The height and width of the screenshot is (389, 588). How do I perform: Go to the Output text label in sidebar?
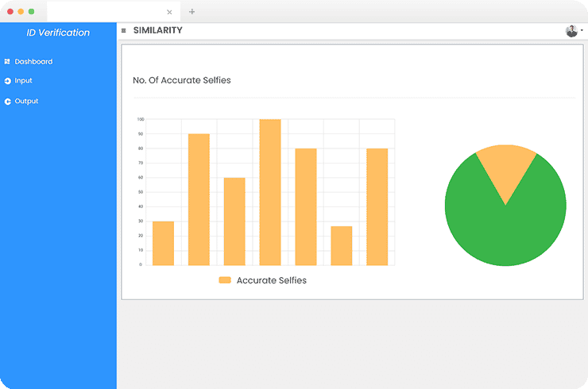click(26, 102)
